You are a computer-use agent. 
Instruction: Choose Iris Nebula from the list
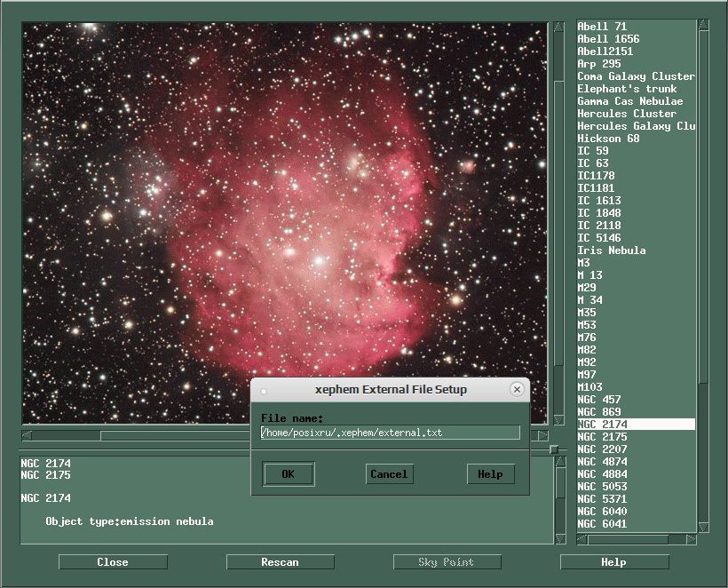pyautogui.click(x=636, y=250)
